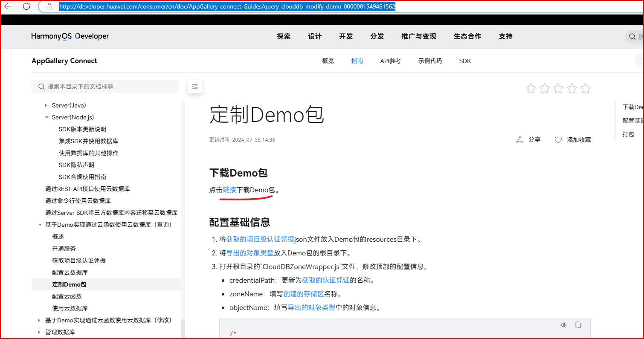Open the 推广与变现 top menu
This screenshot has height=339, width=644.
coord(419,37)
